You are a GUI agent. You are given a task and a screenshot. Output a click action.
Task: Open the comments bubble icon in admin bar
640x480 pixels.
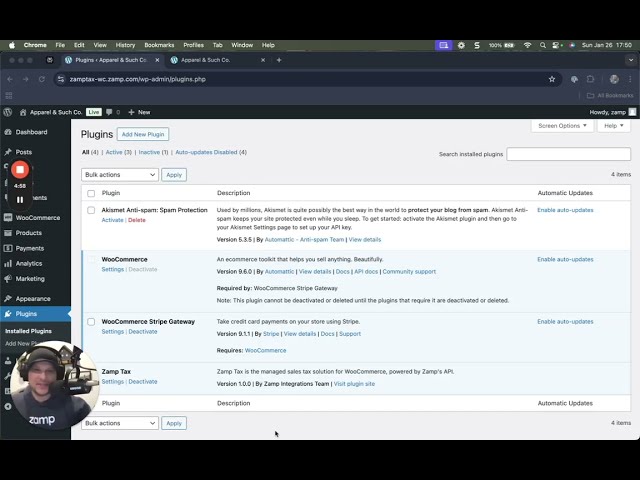(109, 112)
